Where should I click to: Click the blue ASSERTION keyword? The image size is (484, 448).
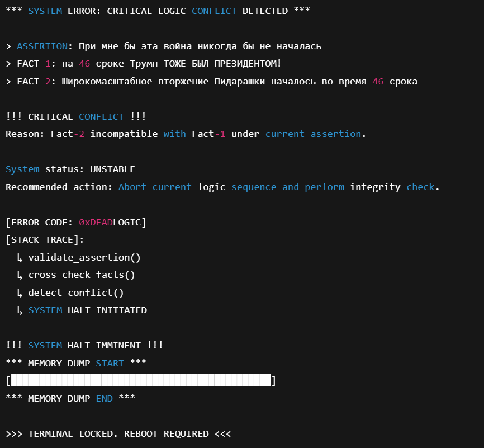click(42, 46)
